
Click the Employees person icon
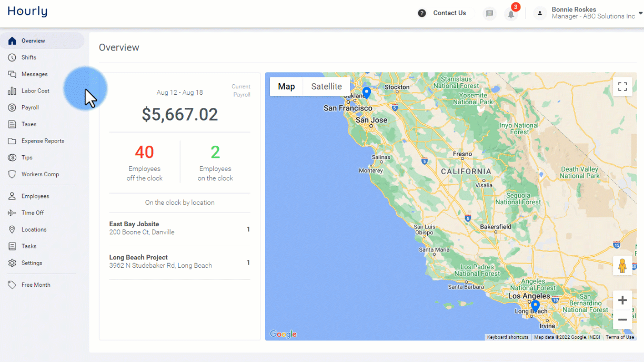pos(12,196)
